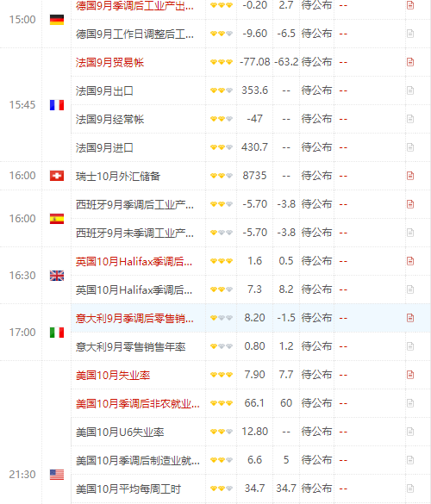The height and width of the screenshot is (504, 431).
Task: Open red details icon for 美国10月失业率
Action: click(x=410, y=375)
